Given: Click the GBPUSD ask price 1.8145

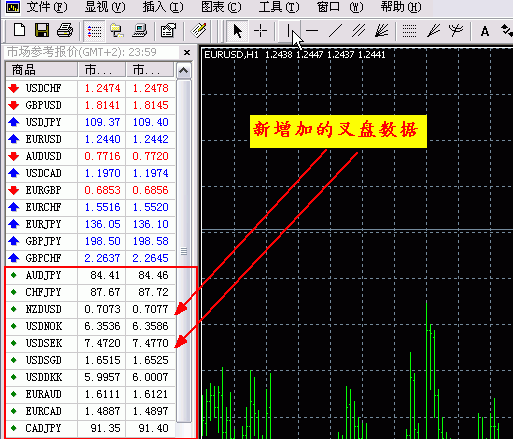Looking at the screenshot, I should click(x=151, y=105).
